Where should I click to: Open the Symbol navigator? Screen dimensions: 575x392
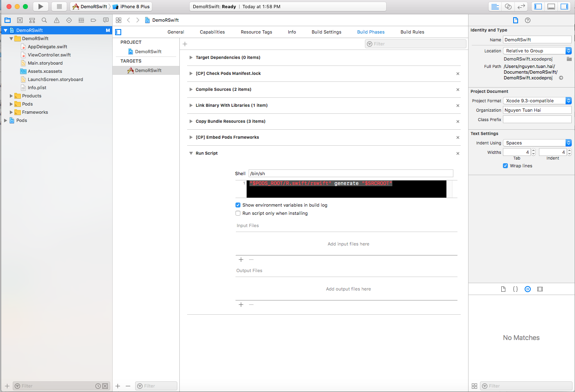click(x=32, y=20)
